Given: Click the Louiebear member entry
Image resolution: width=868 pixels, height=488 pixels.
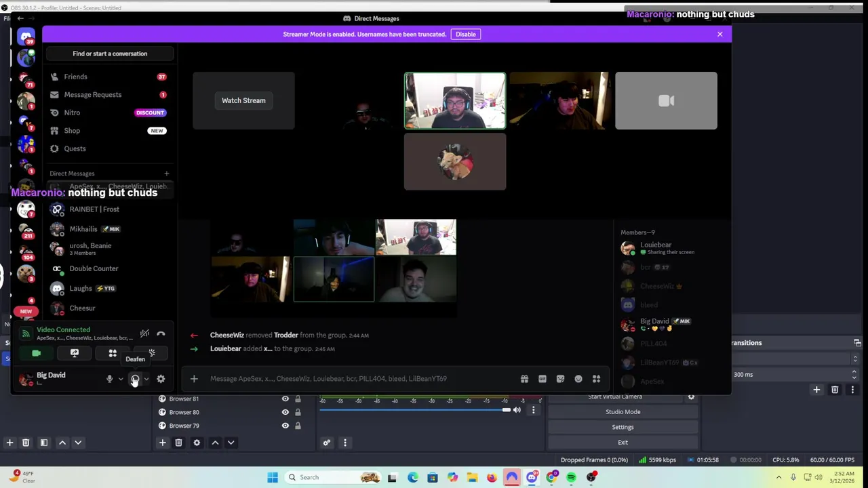Looking at the screenshot, I should tap(671, 248).
